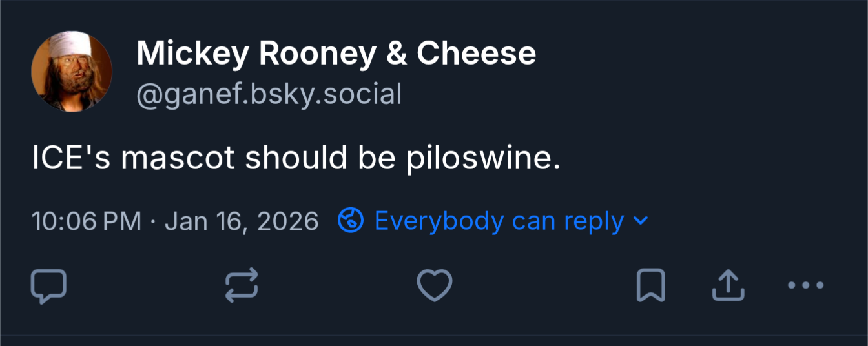The height and width of the screenshot is (346, 868).
Task: Open the three-dot more options menu
Action: point(807,285)
